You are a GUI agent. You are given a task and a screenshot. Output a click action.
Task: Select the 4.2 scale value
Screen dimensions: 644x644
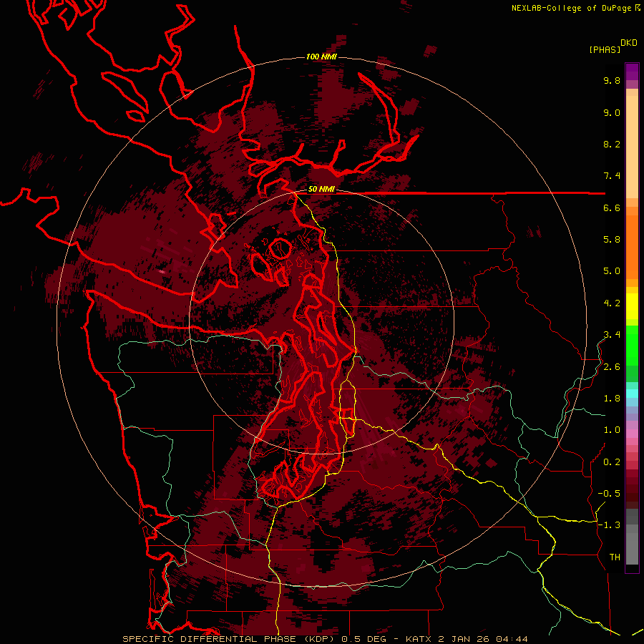pos(612,303)
